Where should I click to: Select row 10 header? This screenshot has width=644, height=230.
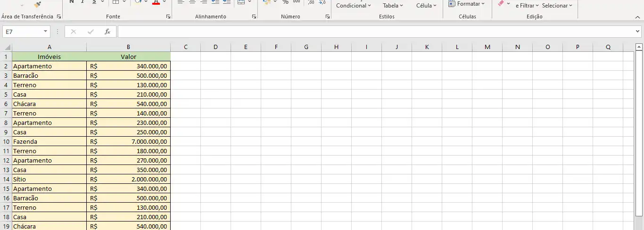tap(6, 141)
